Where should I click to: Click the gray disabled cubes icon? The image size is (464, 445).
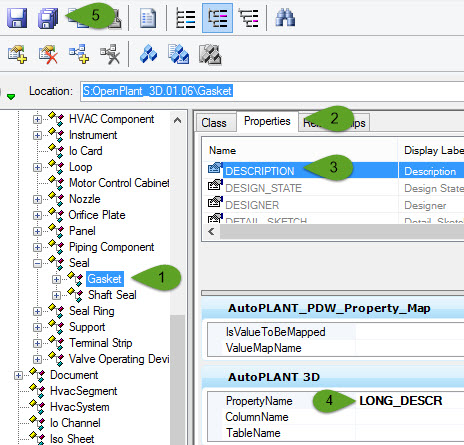(210, 54)
